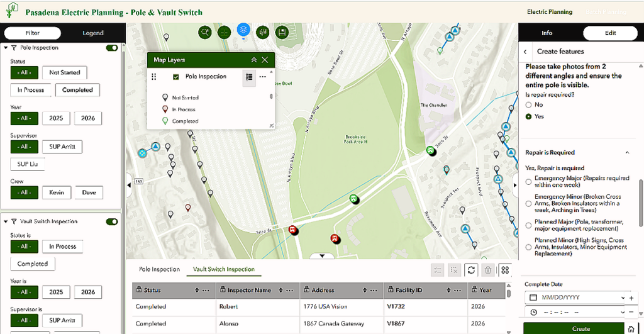Viewport: 644px width, 334px height.
Task: Select No for repair required
Action: coord(528,105)
